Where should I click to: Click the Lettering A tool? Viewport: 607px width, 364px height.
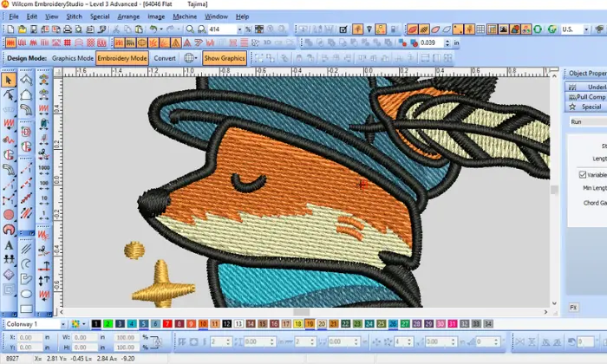pos(9,245)
